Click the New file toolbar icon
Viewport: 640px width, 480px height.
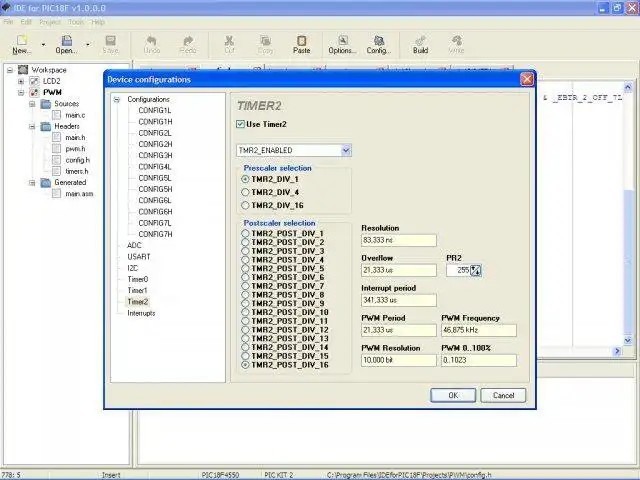click(x=21, y=40)
